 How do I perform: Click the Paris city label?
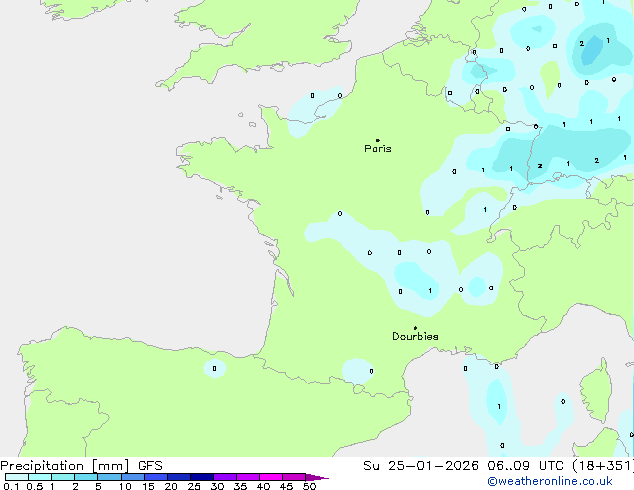pos(378,149)
